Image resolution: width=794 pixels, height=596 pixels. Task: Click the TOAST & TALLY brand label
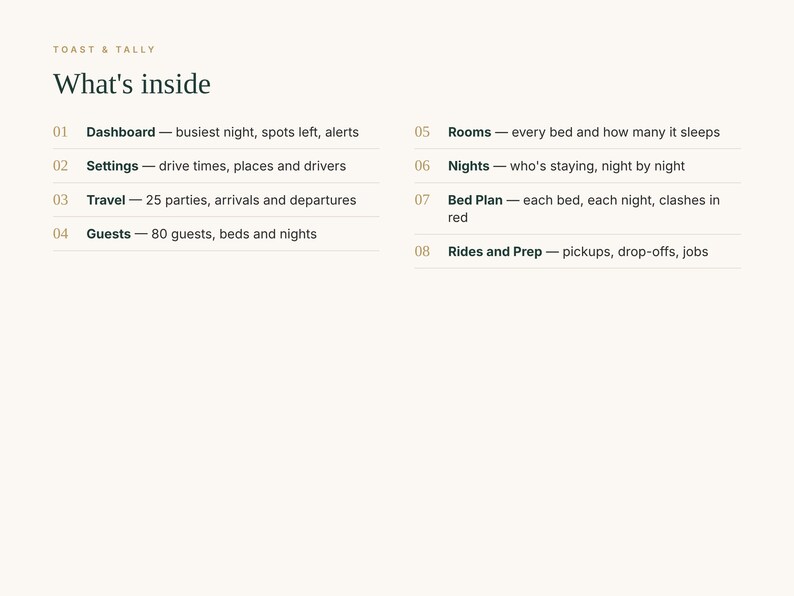coord(104,50)
